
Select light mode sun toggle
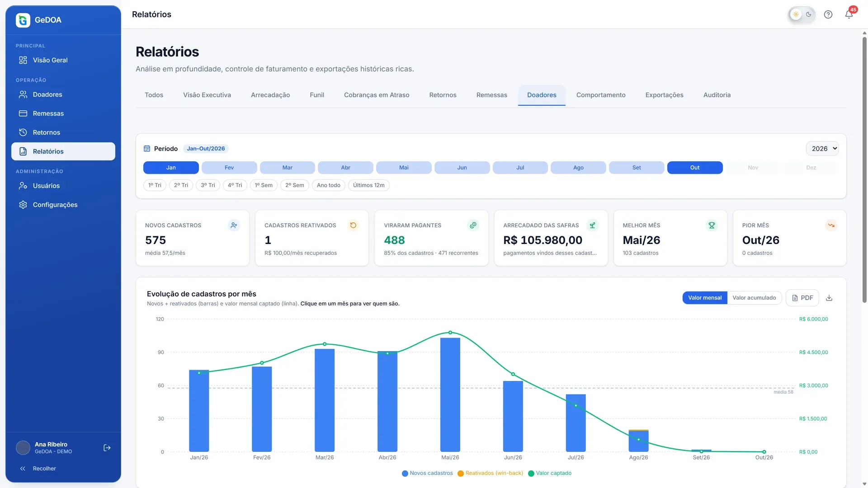tap(796, 14)
